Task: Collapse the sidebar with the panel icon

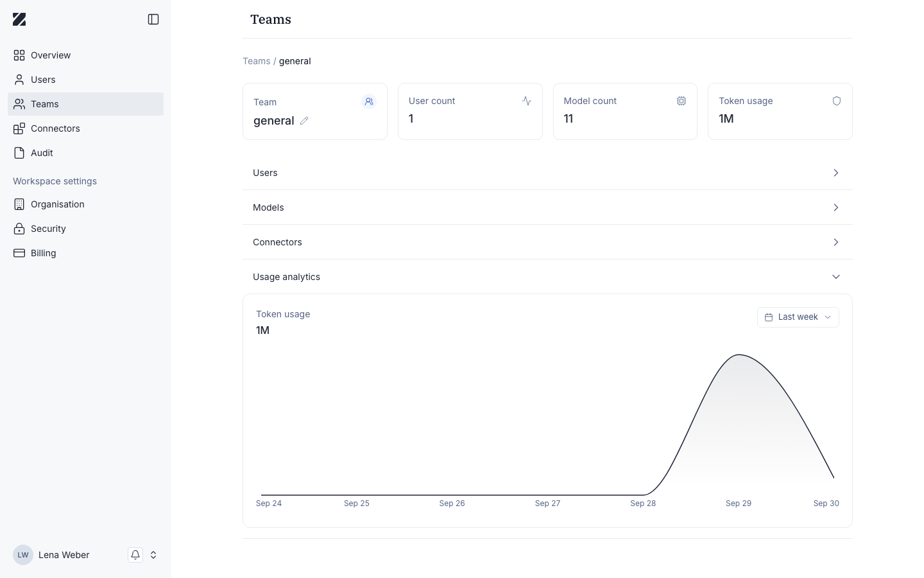Action: 153,19
